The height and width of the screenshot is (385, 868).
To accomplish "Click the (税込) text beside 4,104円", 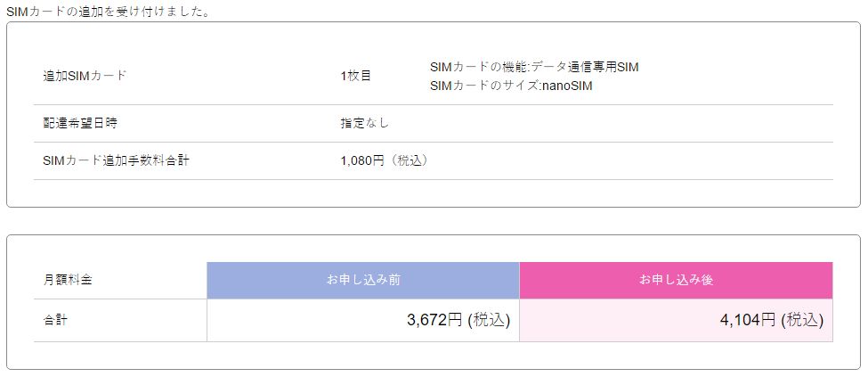I will (x=802, y=320).
